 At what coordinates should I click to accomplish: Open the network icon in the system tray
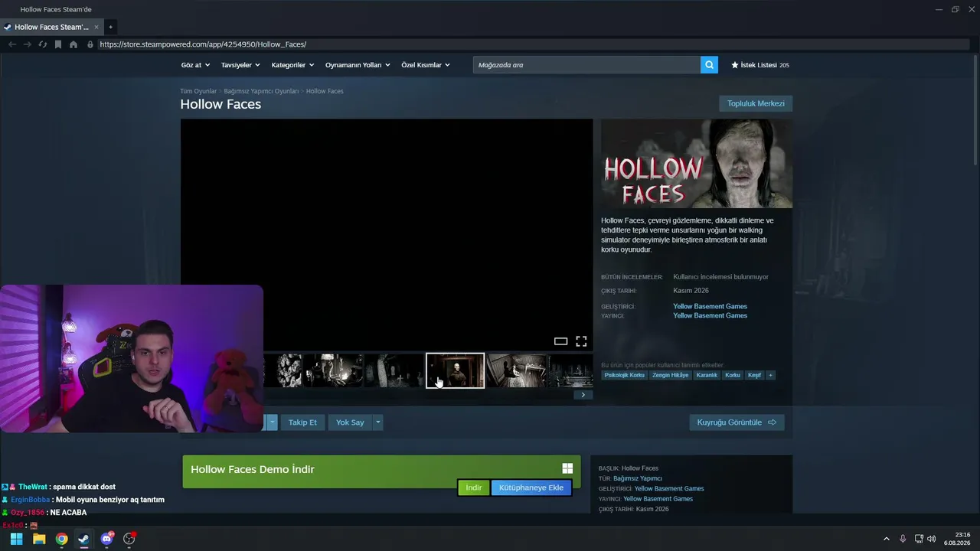click(920, 539)
